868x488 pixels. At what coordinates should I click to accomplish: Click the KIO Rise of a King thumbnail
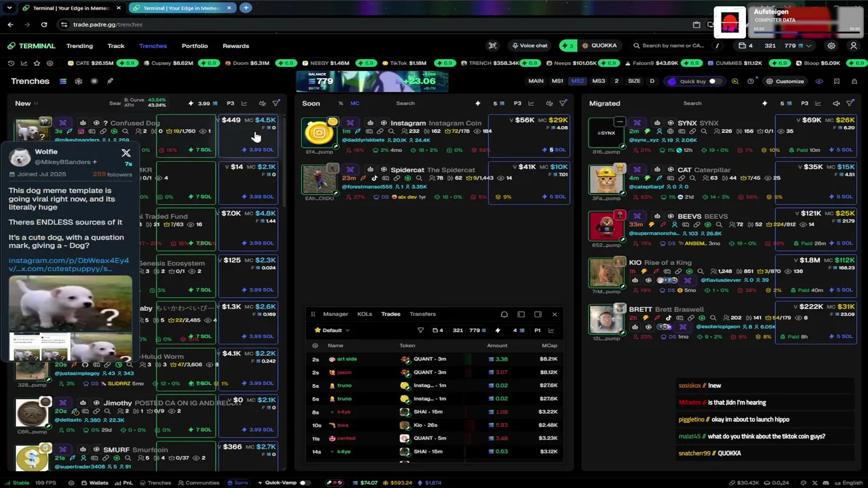[606, 272]
